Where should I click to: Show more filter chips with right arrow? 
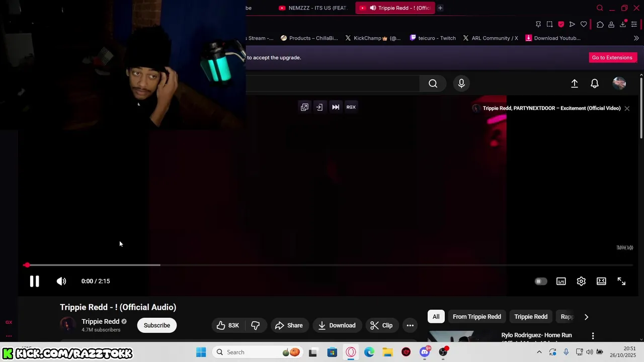point(586,317)
